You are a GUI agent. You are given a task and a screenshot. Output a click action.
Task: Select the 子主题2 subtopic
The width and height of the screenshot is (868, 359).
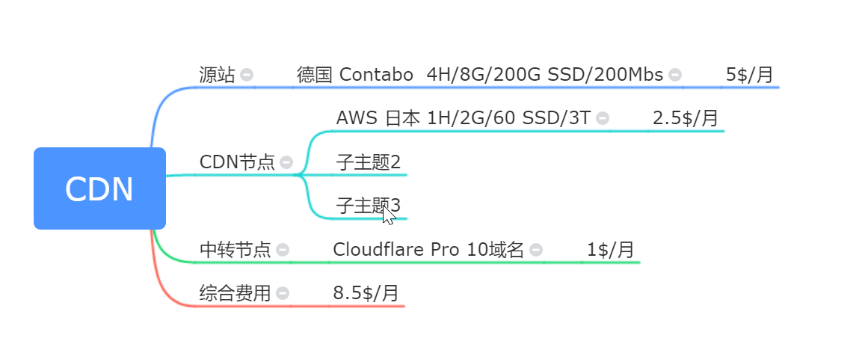(x=368, y=162)
